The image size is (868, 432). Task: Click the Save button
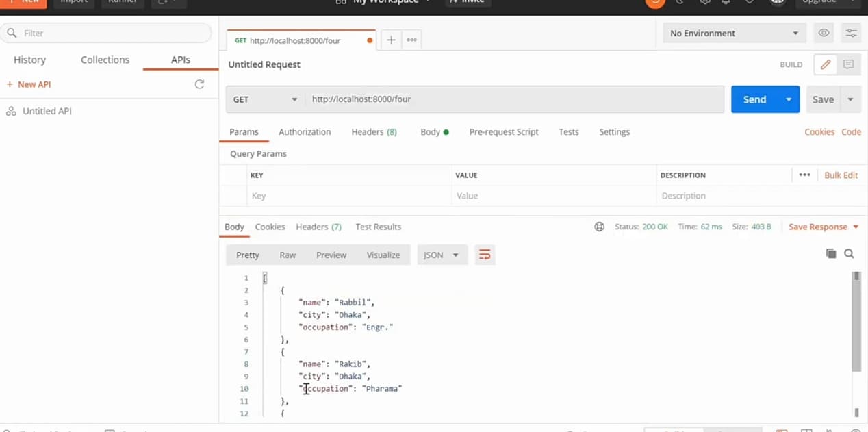pos(823,99)
